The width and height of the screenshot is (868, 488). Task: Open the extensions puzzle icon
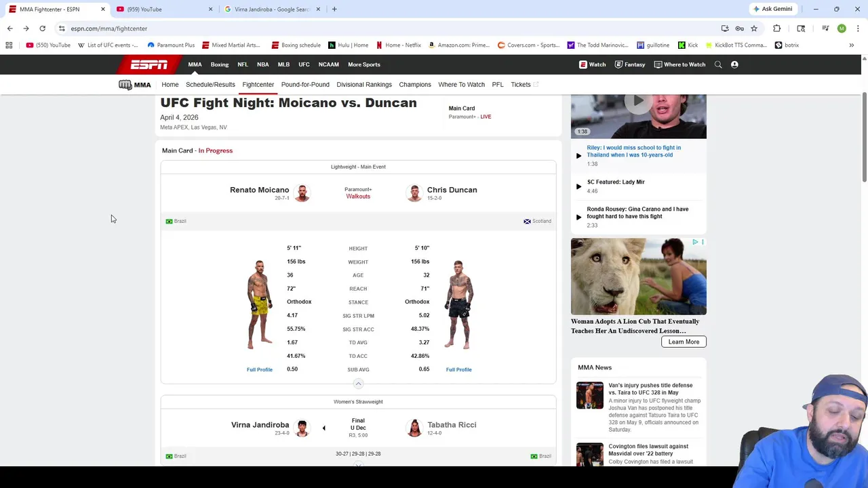point(776,28)
